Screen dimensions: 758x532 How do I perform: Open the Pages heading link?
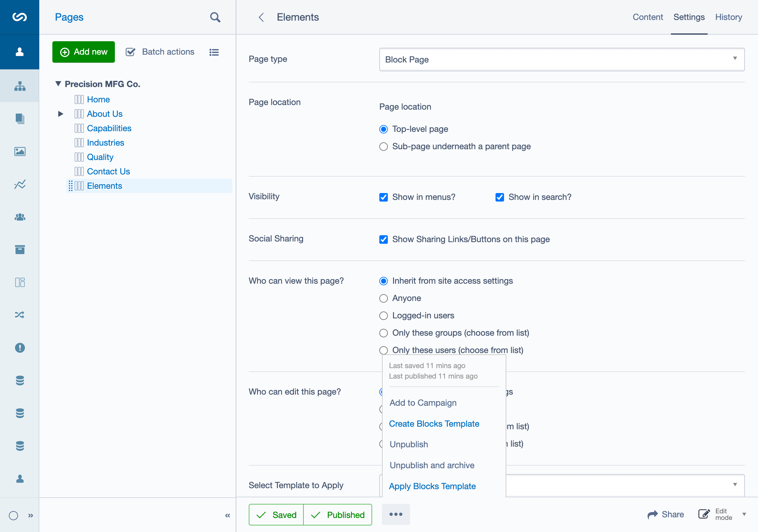point(69,17)
